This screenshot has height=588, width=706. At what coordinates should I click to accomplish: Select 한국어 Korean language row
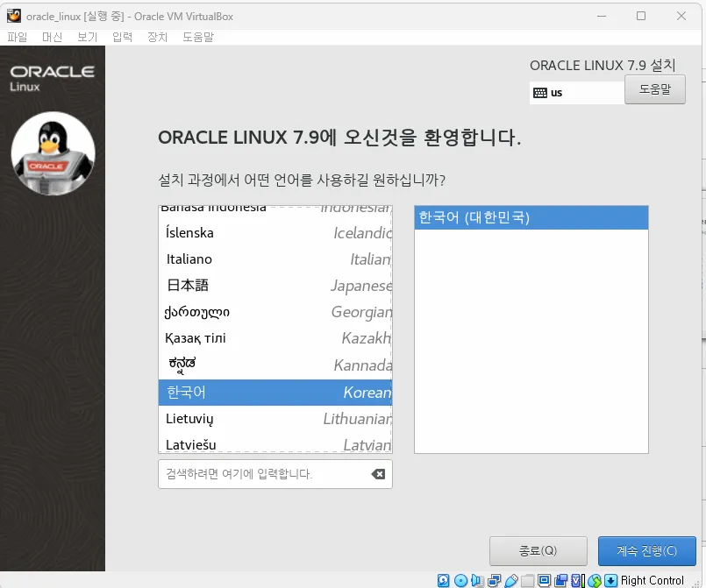(x=275, y=393)
